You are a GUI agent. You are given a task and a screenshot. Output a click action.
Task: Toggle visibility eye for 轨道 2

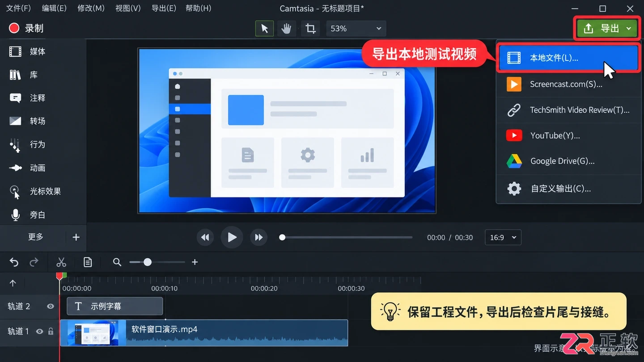click(51, 306)
